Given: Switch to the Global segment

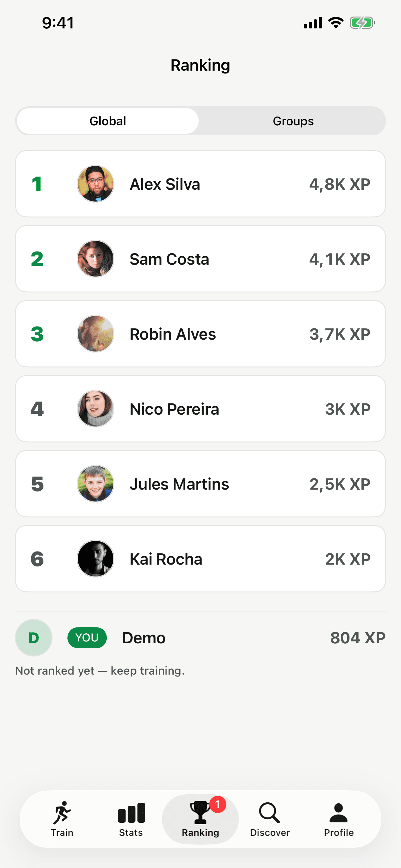Looking at the screenshot, I should [x=108, y=121].
